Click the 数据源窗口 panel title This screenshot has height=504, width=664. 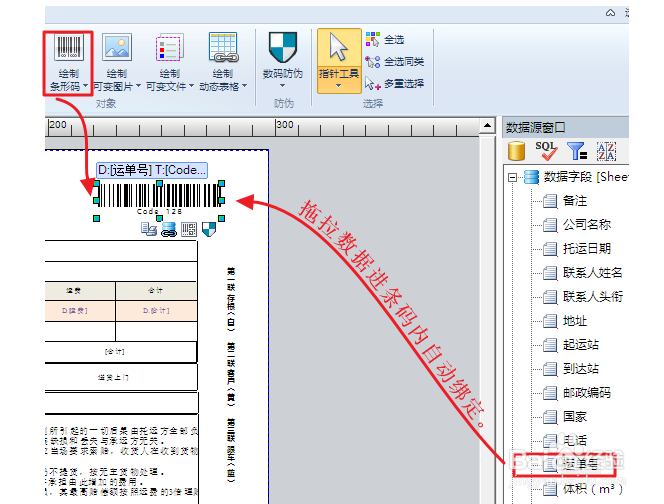click(x=535, y=127)
